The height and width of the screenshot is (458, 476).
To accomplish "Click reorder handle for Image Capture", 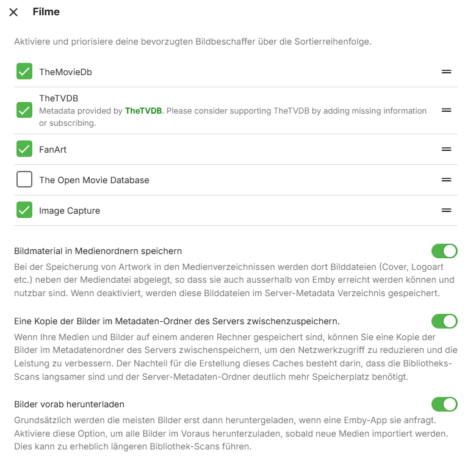I will (446, 210).
